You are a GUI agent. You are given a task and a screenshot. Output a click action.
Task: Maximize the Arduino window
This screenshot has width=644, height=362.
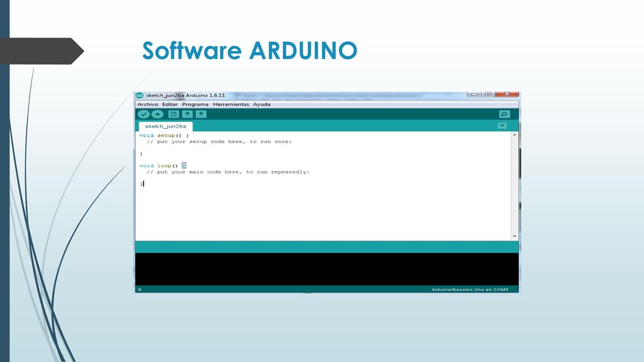click(x=488, y=94)
